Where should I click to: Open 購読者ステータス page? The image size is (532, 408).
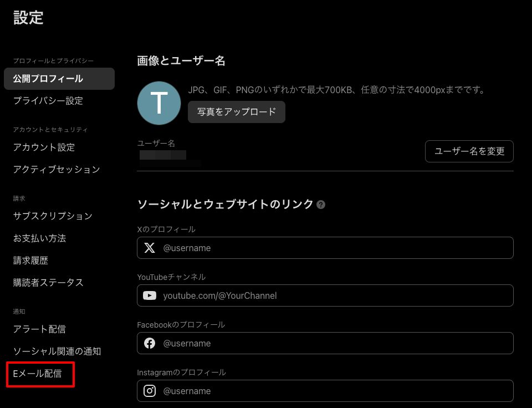point(48,283)
